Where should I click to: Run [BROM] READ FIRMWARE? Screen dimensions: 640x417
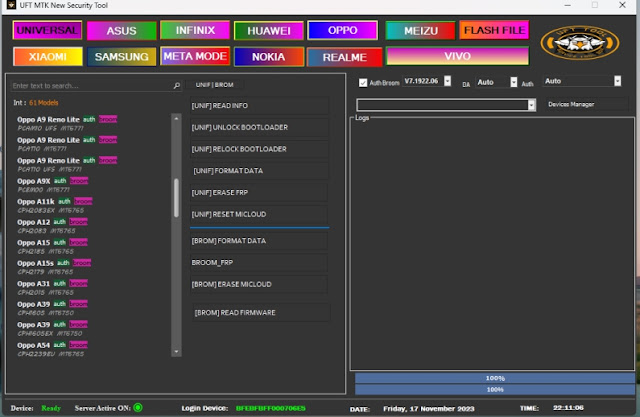(261, 313)
